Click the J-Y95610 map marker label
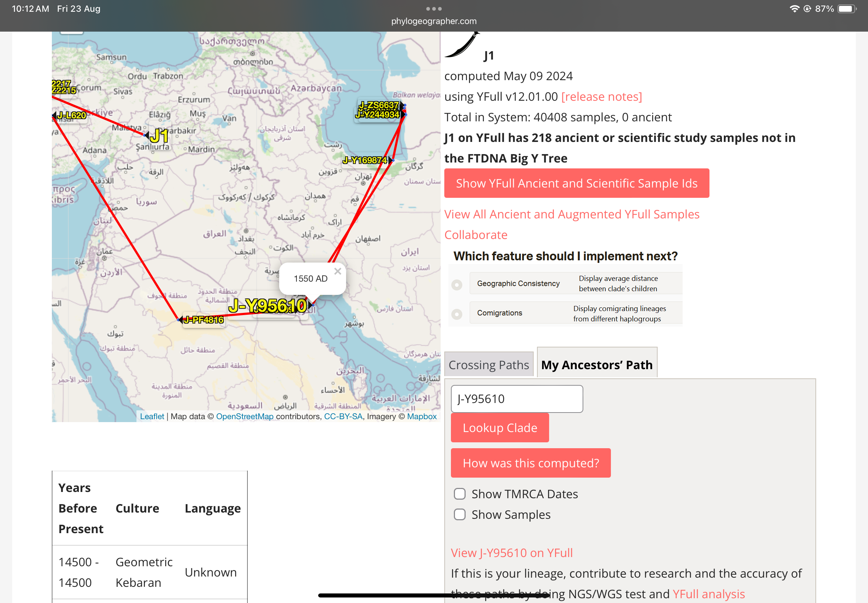The image size is (868, 603). coord(267,306)
